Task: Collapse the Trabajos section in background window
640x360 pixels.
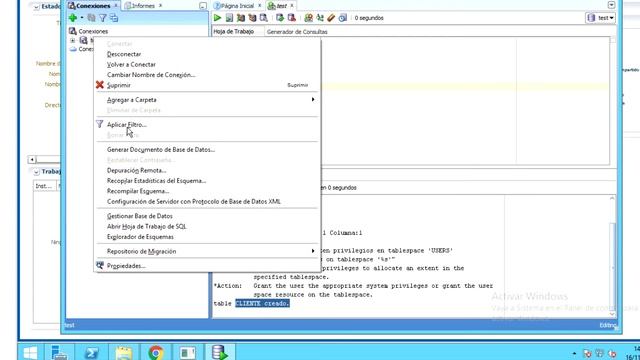Action: [x=36, y=172]
